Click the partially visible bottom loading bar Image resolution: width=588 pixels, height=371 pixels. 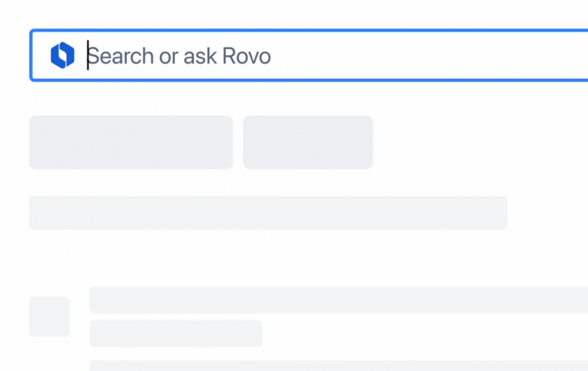[338, 366]
